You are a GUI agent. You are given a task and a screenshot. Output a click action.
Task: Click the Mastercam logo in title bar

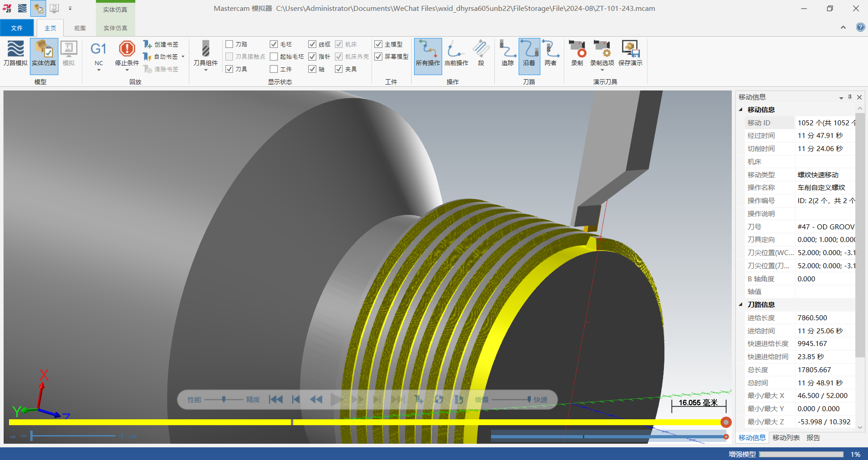7,8
